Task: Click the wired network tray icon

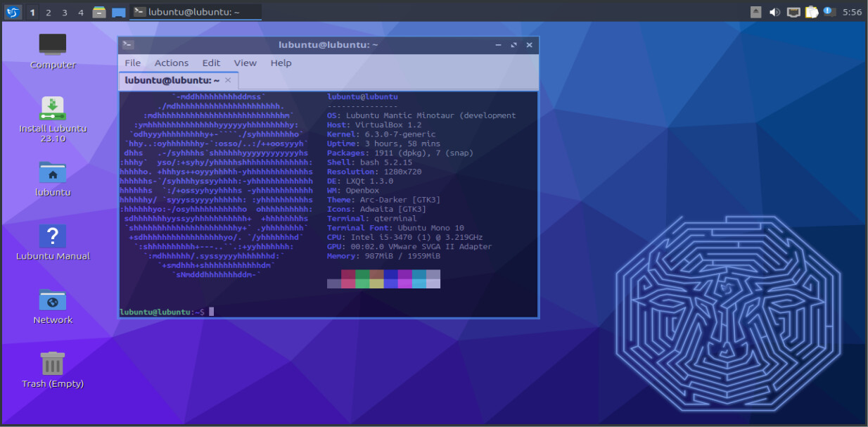Action: coord(793,12)
